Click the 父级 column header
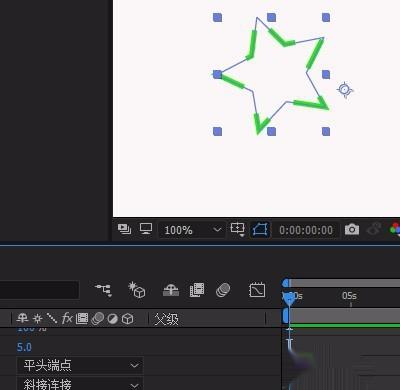This screenshot has height=390, width=400. [166, 319]
